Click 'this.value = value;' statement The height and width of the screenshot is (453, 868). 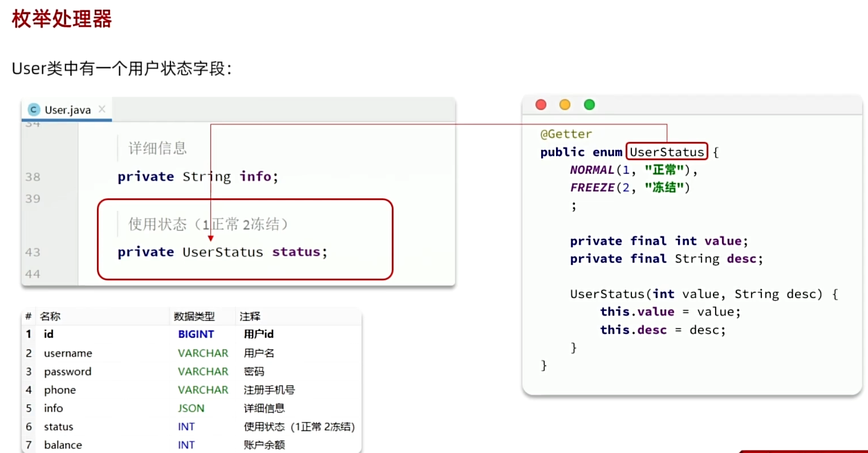[670, 312]
